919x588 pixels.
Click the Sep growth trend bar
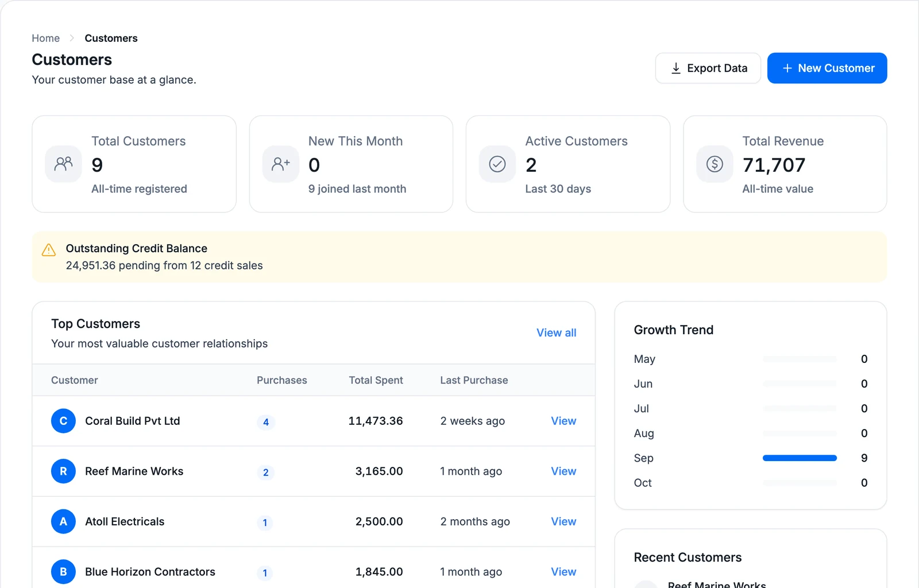(800, 458)
